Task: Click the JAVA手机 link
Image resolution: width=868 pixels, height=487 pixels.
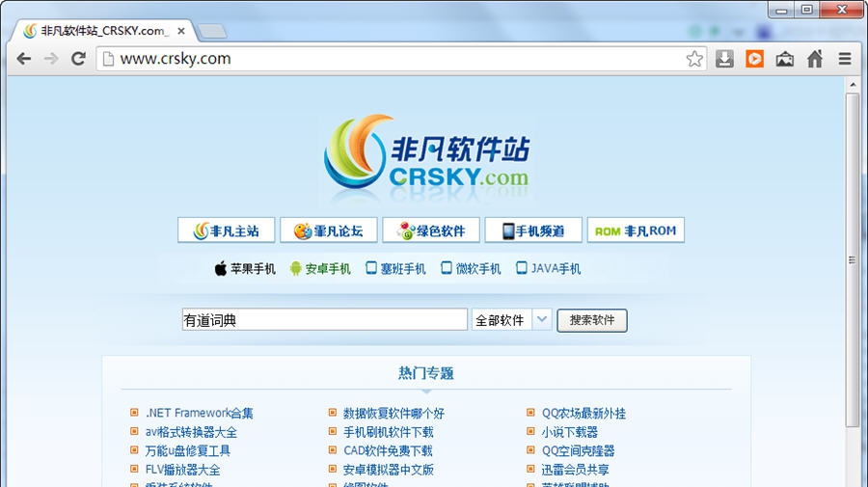Action: [x=556, y=269]
